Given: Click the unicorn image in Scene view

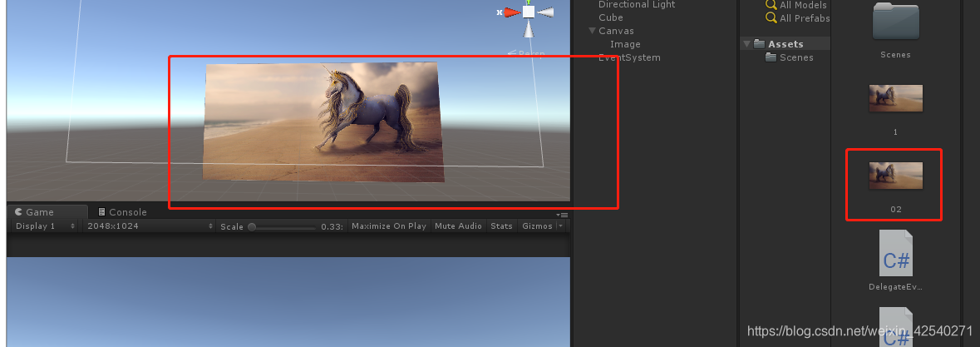Looking at the screenshot, I should pos(323,122).
